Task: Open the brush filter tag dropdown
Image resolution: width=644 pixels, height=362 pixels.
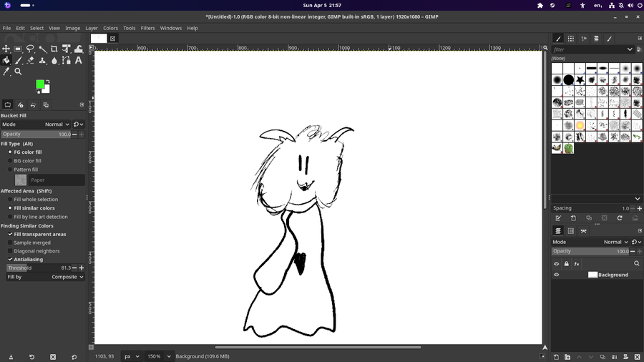Action: pos(630,49)
